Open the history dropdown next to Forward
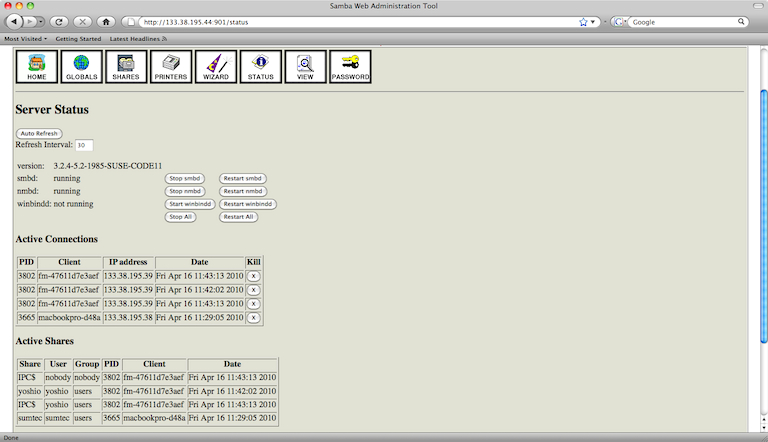Screen dimensions: 768x442 (x=41, y=22)
